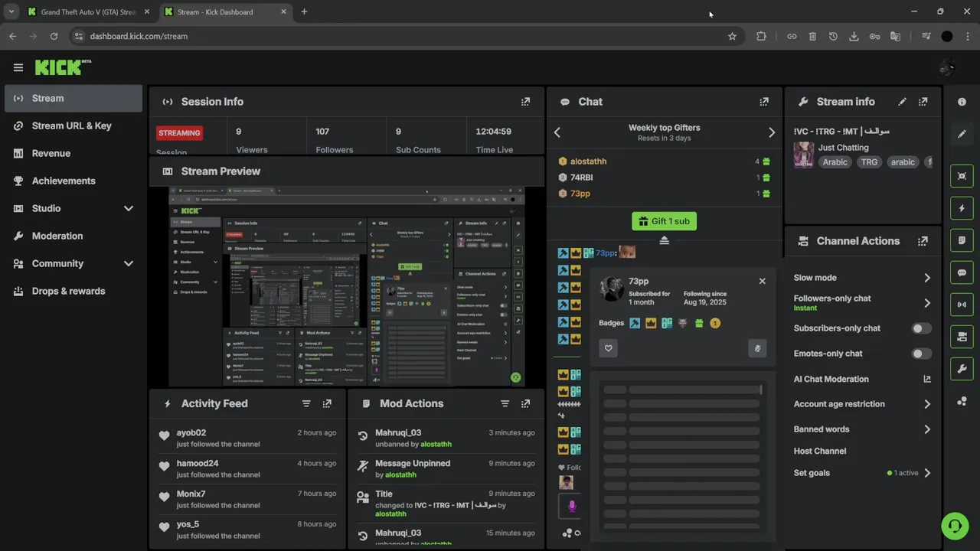This screenshot has width=980, height=551.
Task: Click the browser address bar
Action: [406, 36]
